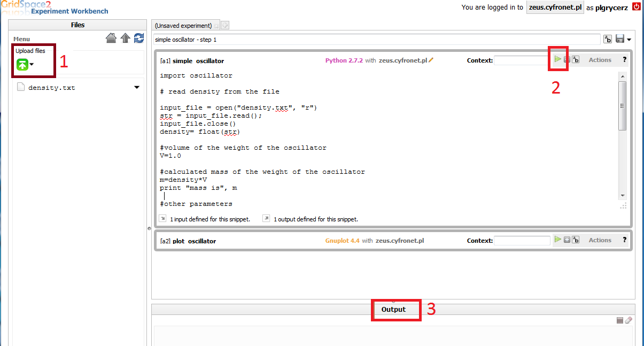Click the Files panel header
The height and width of the screenshot is (346, 644).
click(77, 25)
